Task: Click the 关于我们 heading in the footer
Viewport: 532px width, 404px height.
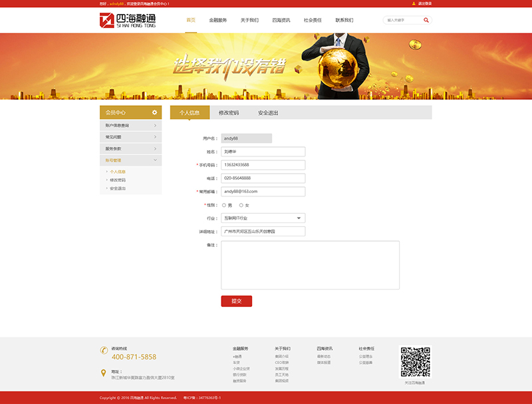Action: coord(283,349)
